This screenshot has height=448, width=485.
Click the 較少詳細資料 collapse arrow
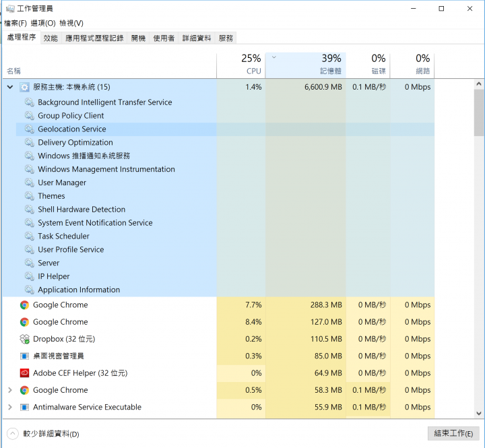tap(13, 434)
